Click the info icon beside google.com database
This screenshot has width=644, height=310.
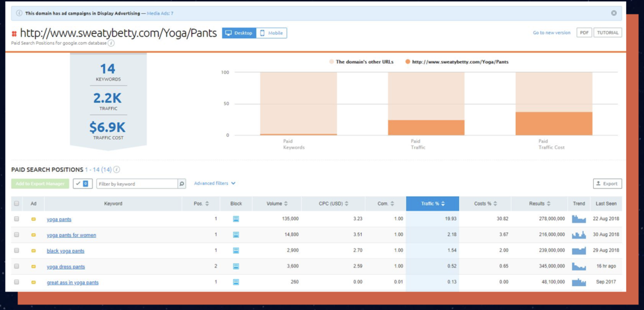pos(111,44)
